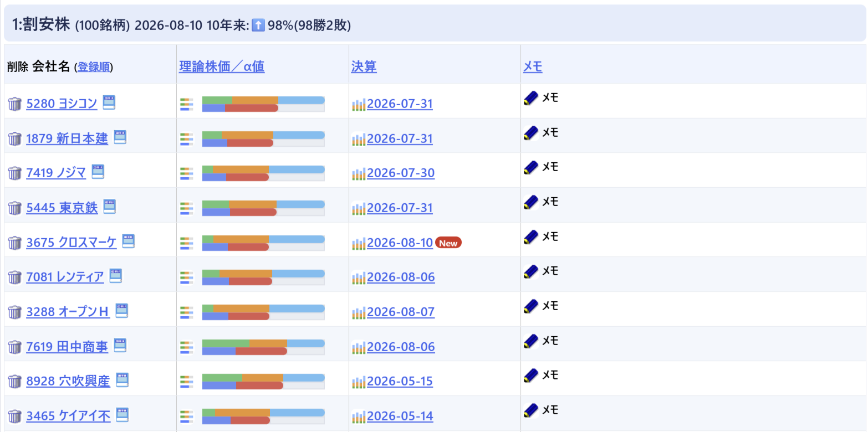868x432 pixels.
Task: Click the small striped lines icon in ヨシコン row
Action: click(x=187, y=104)
